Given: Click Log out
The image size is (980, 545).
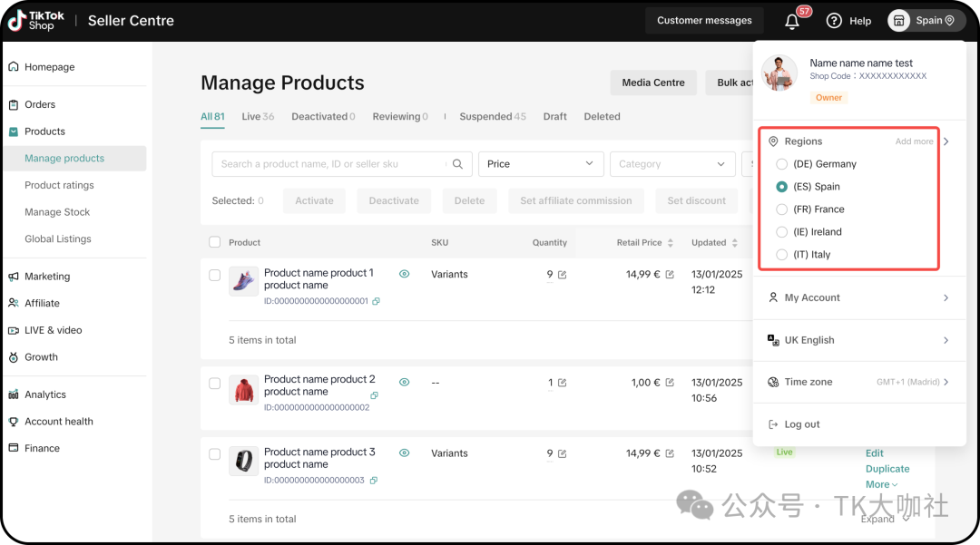Looking at the screenshot, I should coord(802,424).
